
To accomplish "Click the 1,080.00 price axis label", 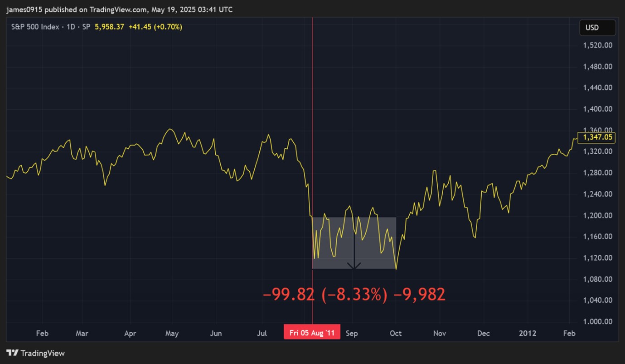I will pyautogui.click(x=598, y=279).
